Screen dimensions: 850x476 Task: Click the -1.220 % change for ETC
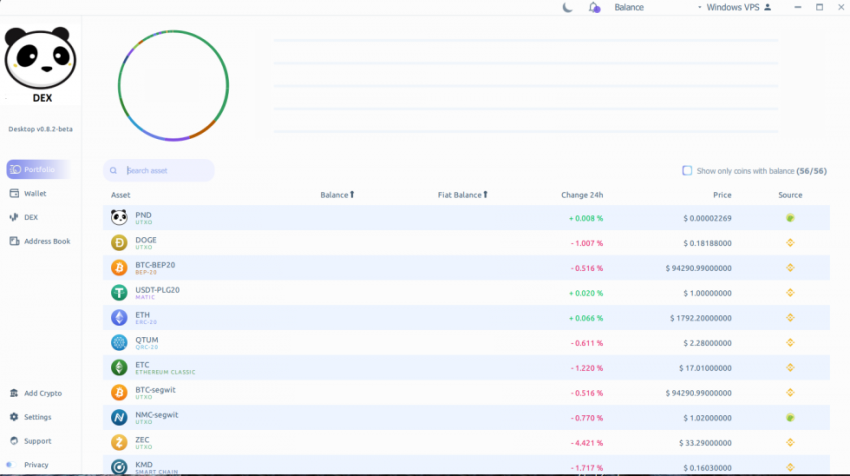click(x=587, y=368)
